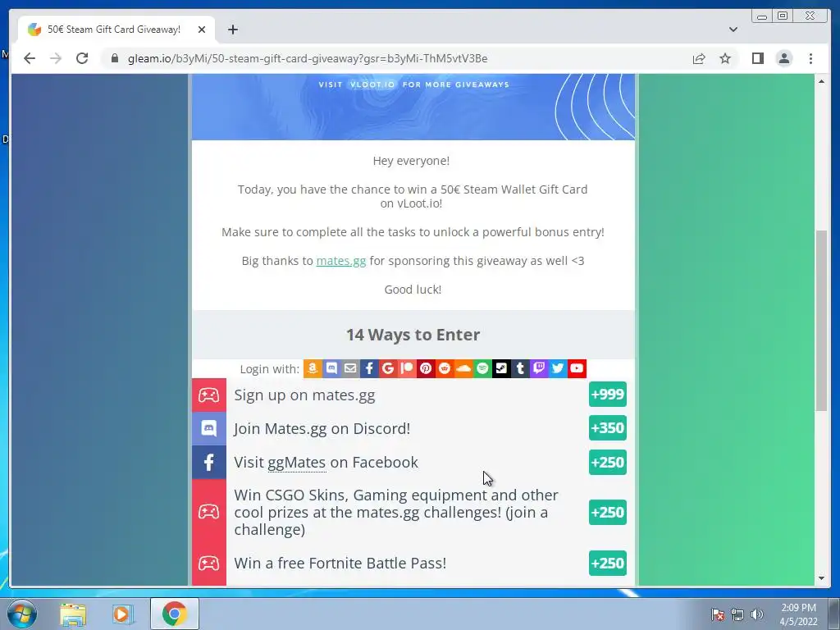Viewport: 840px width, 630px height.
Task: Click gamepad icon beside Sign up on mates.gg
Action: tap(209, 395)
